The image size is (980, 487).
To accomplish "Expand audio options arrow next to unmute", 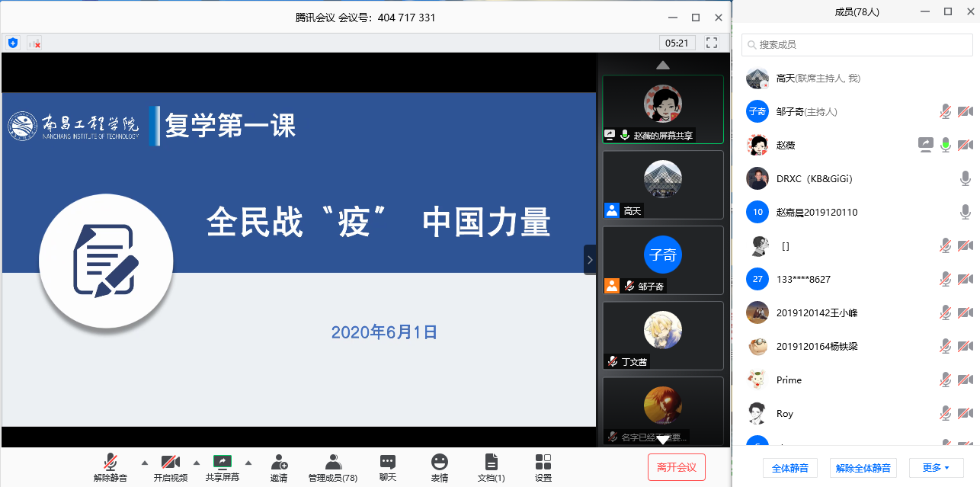I will tap(145, 463).
